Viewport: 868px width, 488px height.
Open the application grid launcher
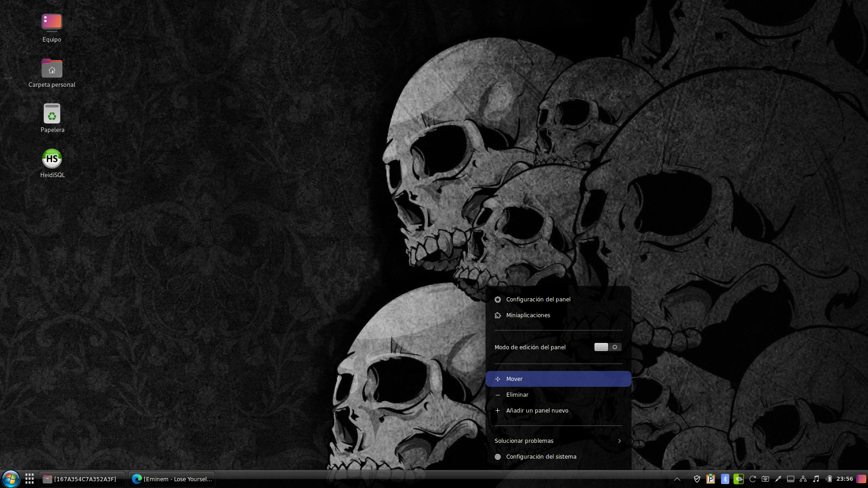click(x=30, y=479)
